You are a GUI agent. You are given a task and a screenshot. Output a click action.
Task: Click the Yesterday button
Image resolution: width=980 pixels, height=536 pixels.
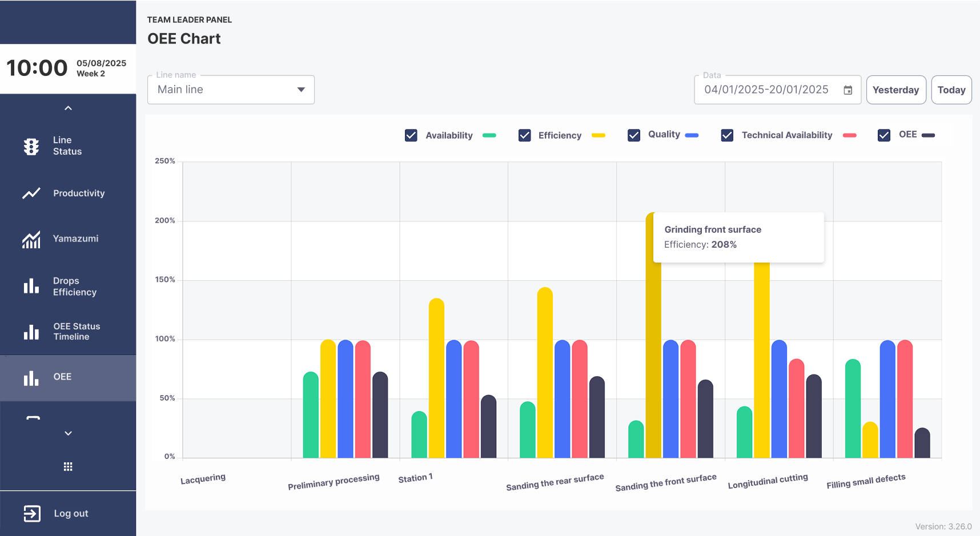click(896, 90)
